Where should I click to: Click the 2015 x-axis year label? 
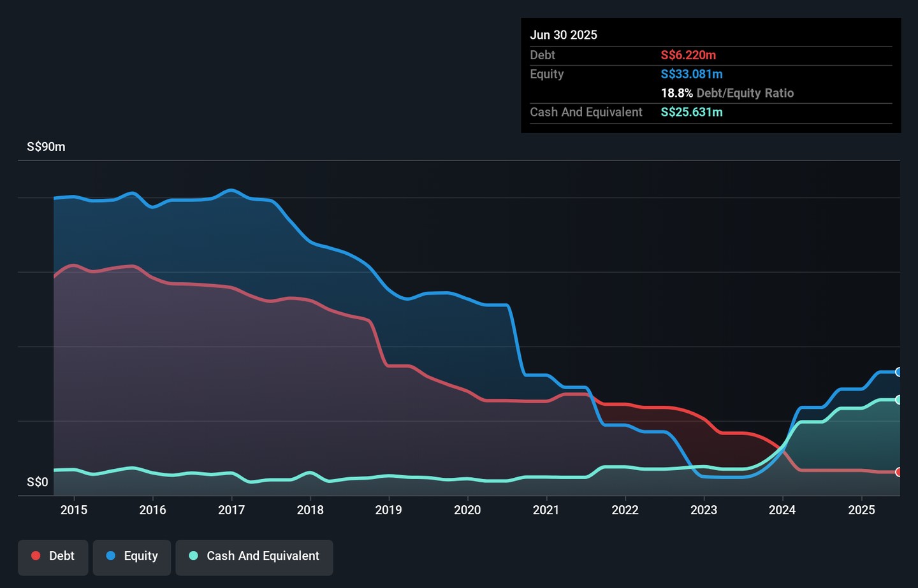tap(74, 510)
